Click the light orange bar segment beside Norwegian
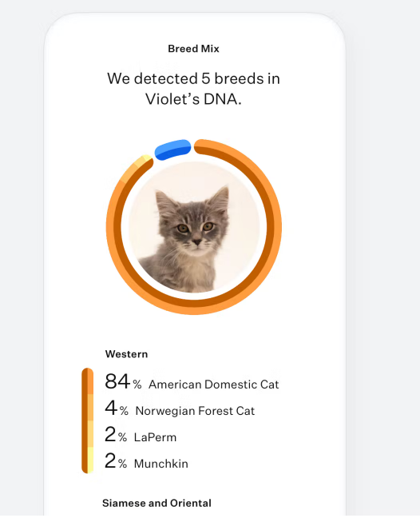Image resolution: width=420 pixels, height=522 pixels. coord(88,408)
